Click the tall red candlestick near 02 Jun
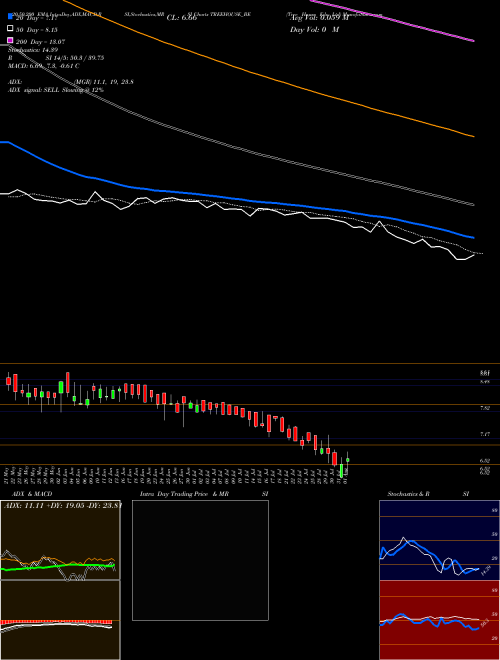 tap(67, 383)
